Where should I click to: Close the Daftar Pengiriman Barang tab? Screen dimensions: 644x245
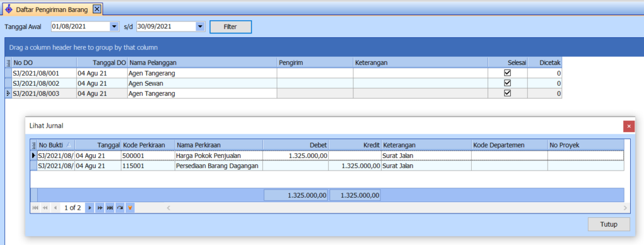pyautogui.click(x=96, y=9)
